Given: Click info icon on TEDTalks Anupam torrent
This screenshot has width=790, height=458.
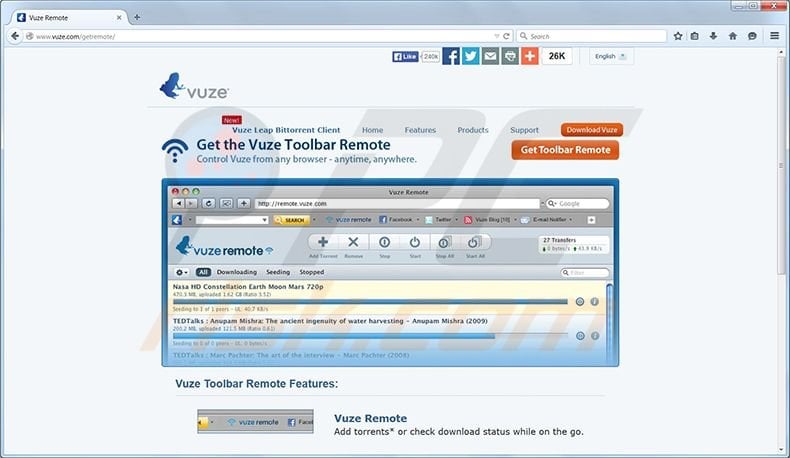Looking at the screenshot, I should [x=595, y=336].
